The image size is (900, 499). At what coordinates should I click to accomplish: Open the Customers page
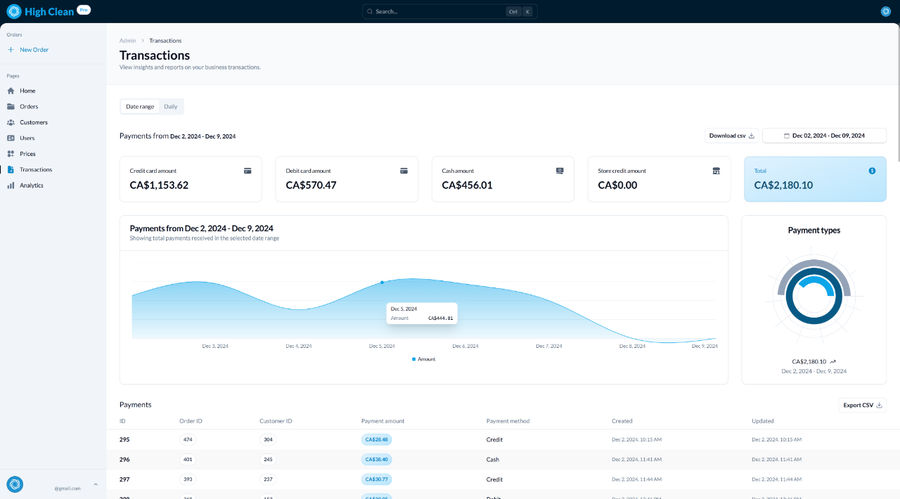(33, 122)
